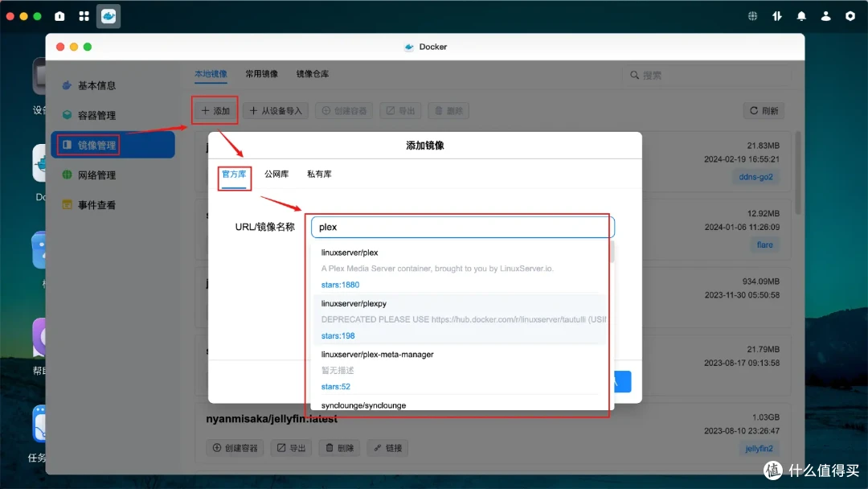Open the home icon in top bar
Screen dimensions: 868x489
click(x=59, y=16)
